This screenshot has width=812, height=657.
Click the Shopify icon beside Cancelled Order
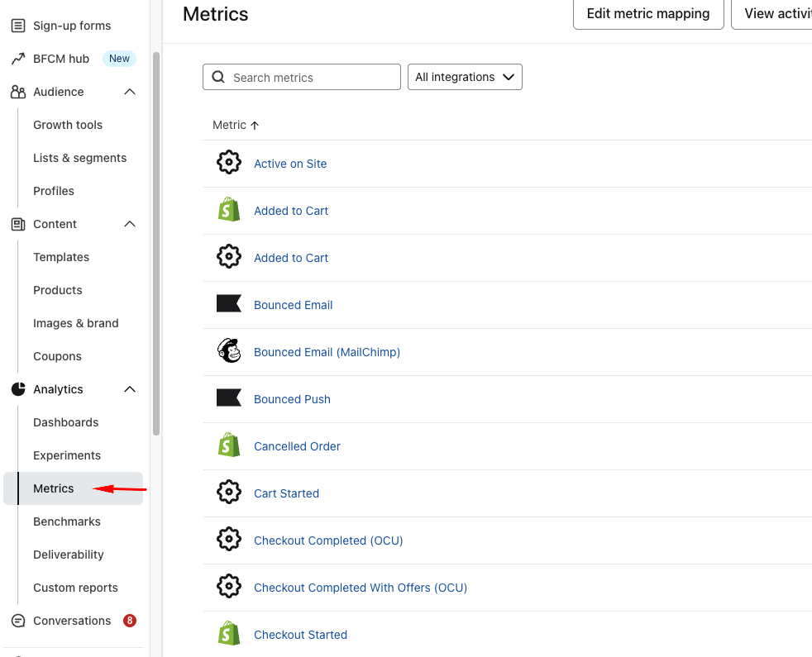229,445
